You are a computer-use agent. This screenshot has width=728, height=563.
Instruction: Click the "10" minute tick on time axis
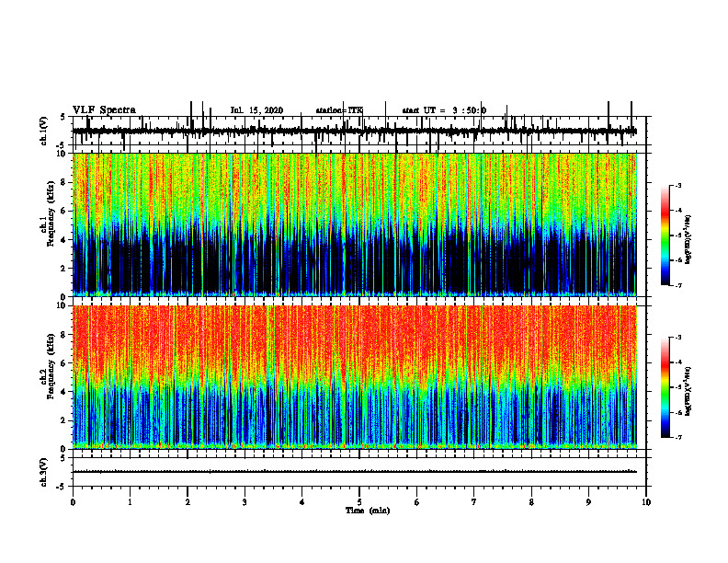tap(646, 502)
